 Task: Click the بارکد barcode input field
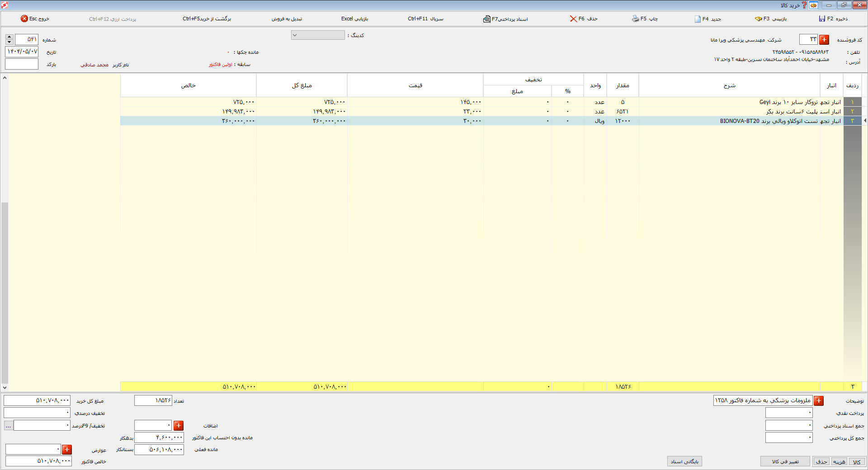coord(22,64)
